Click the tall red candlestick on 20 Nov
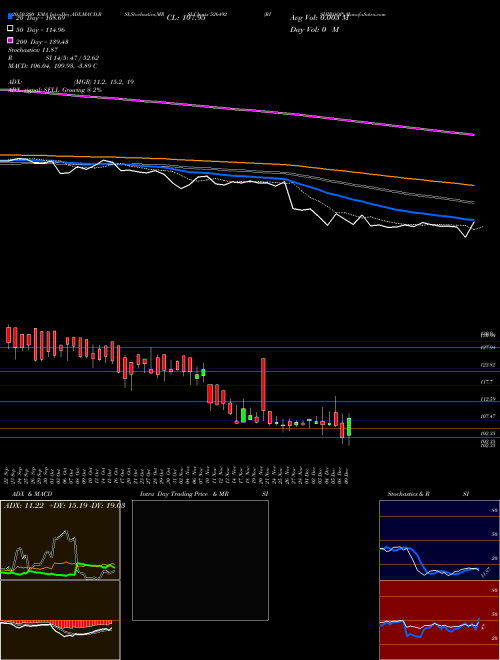The height and width of the screenshot is (660, 500). tap(263, 384)
